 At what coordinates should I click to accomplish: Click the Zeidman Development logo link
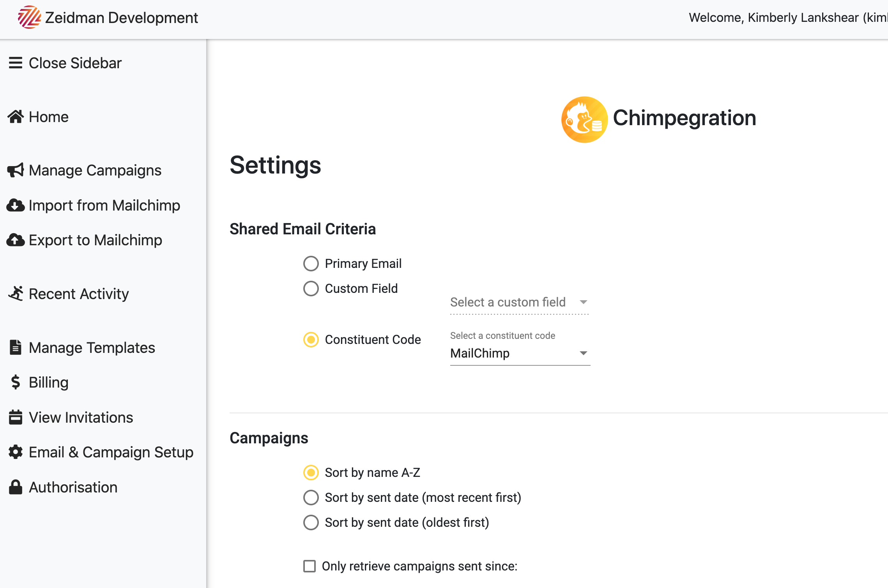(x=108, y=18)
